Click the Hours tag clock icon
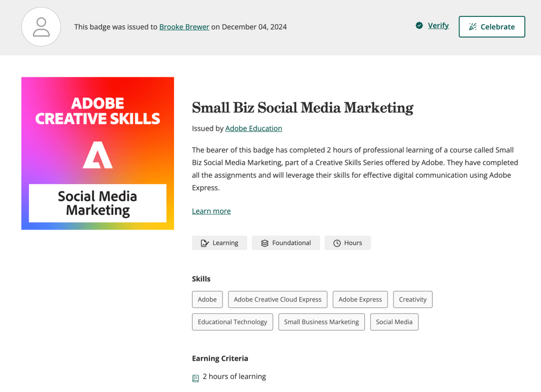 337,243
